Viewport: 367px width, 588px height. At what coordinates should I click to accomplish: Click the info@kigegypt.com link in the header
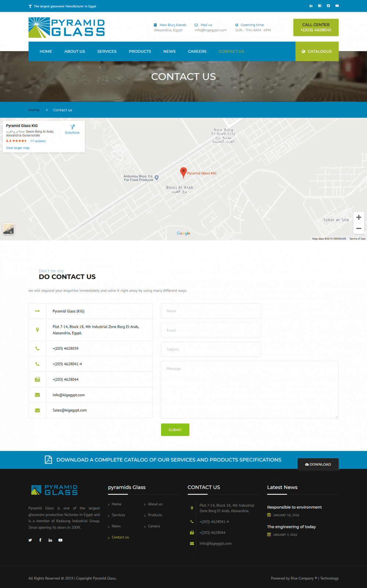click(x=211, y=30)
